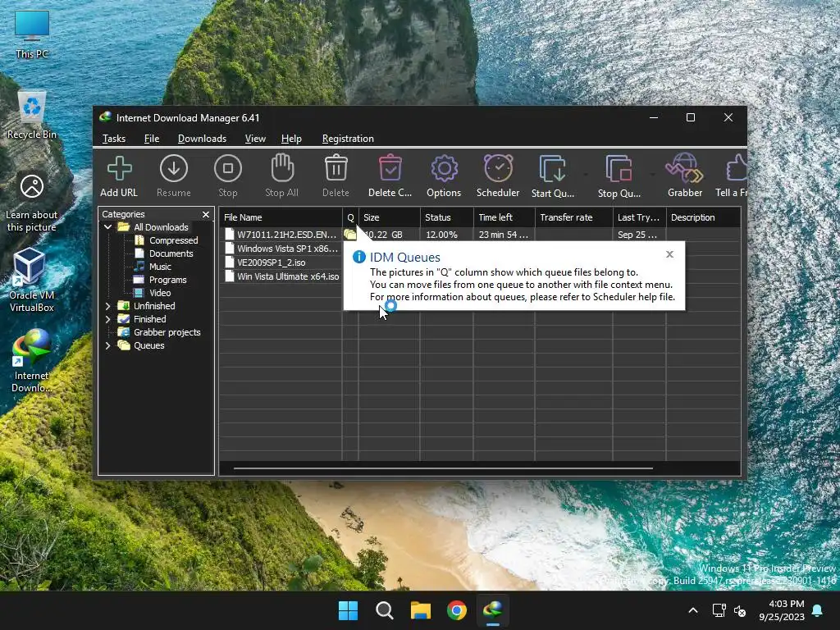Click the Stop All hand icon
The image size is (840, 630).
pyautogui.click(x=282, y=168)
